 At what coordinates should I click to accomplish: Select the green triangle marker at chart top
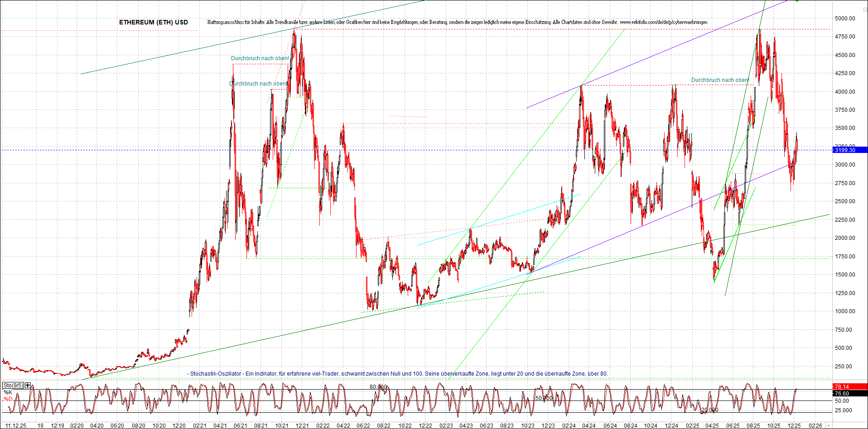797,1
